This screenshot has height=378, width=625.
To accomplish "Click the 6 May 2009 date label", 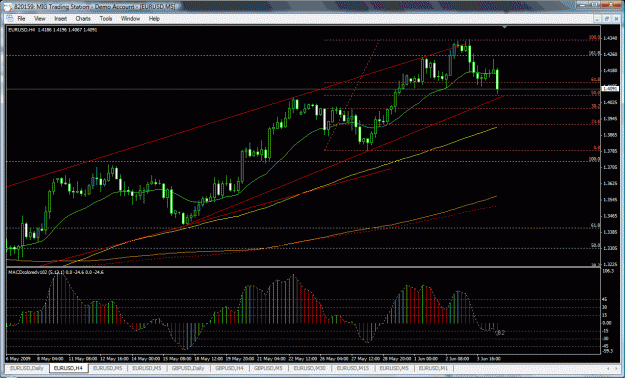I will tap(17, 358).
